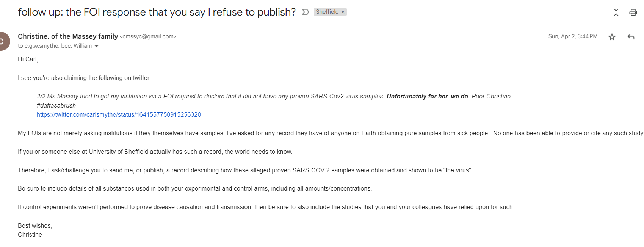This screenshot has height=247, width=644.
Task: Click the #daftasabrush hashtag text
Action: click(x=56, y=105)
